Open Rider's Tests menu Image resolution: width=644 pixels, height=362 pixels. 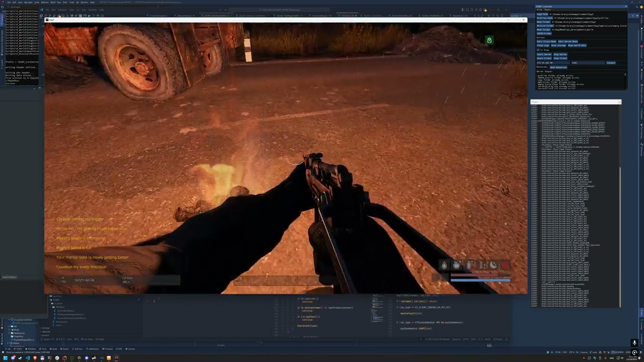tap(65, 3)
